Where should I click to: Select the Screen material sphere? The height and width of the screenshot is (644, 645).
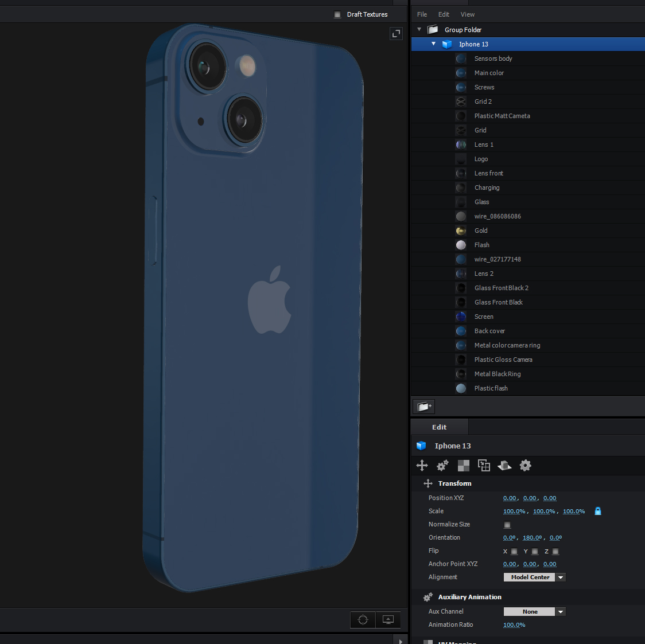461,317
